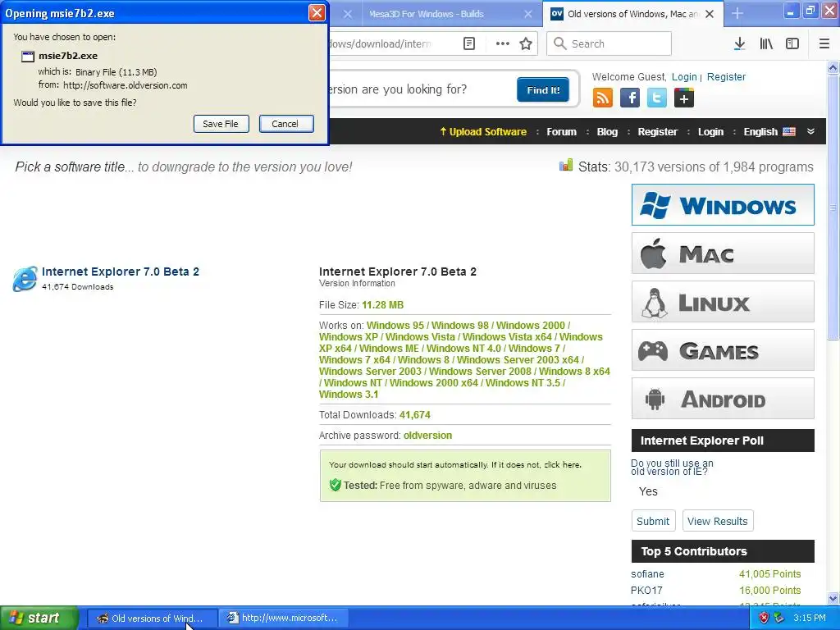Click the Windows Server 2008 link
840x630 pixels.
pos(480,372)
